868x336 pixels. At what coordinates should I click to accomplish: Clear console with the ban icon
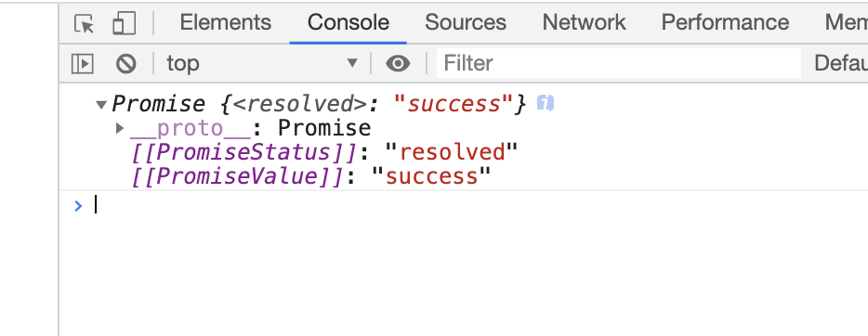(x=126, y=63)
